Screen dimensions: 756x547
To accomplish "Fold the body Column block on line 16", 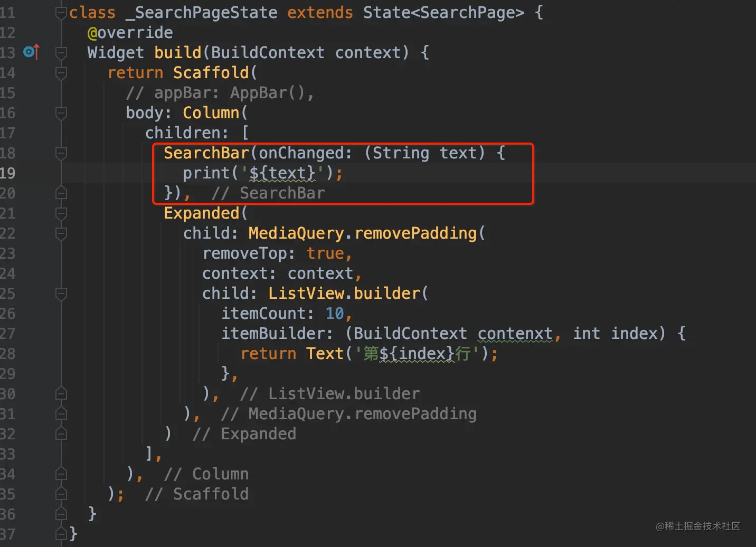I will click(x=61, y=112).
